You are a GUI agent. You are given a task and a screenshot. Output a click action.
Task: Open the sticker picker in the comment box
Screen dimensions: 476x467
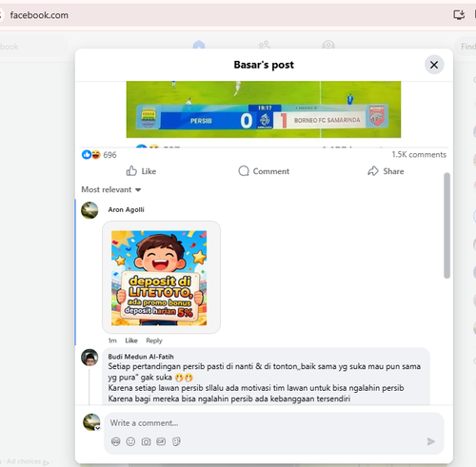tap(176, 441)
